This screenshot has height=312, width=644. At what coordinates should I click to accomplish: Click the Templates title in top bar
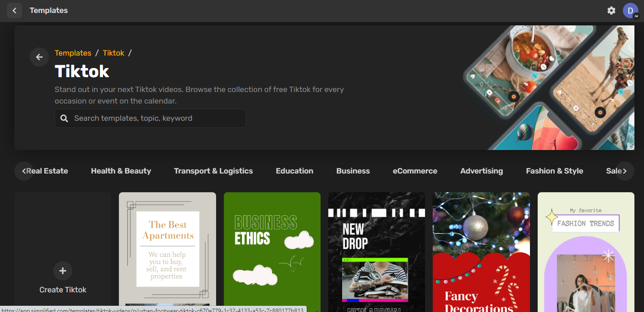(49, 11)
